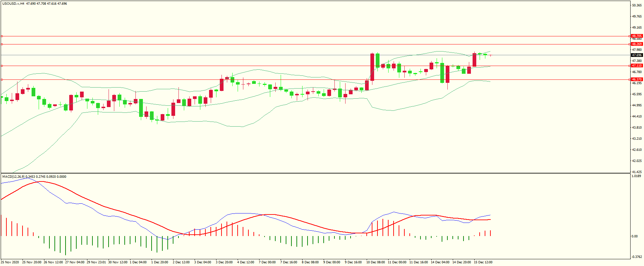This screenshot has height=266, width=644.
Task: Click the 43.210 price axis value
Action: [637, 139]
